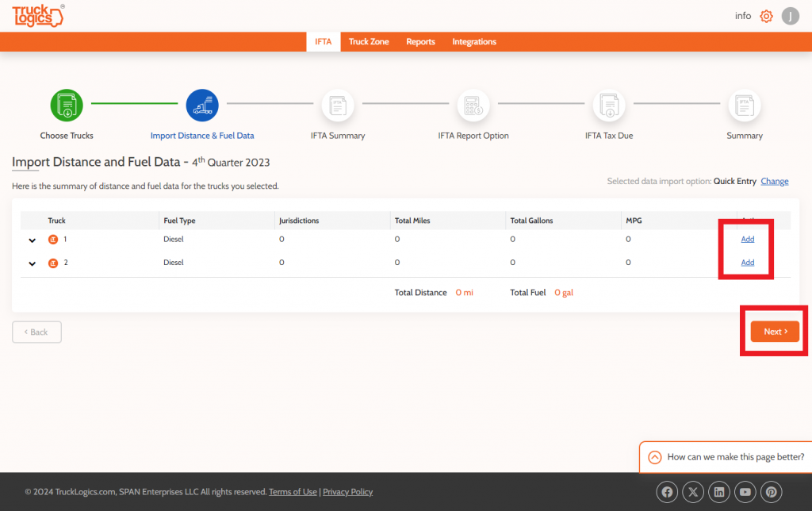812x511 pixels.
Task: Go back with the Back button
Action: (x=36, y=332)
